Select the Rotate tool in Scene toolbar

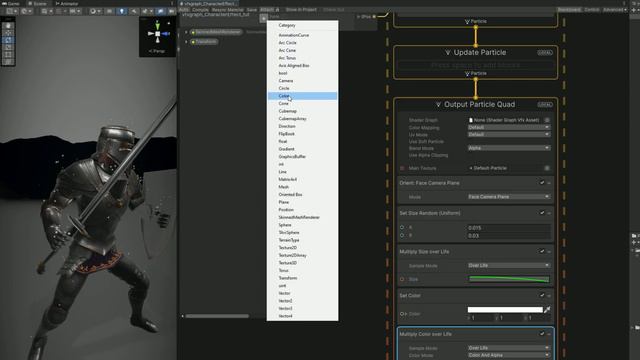8,40
